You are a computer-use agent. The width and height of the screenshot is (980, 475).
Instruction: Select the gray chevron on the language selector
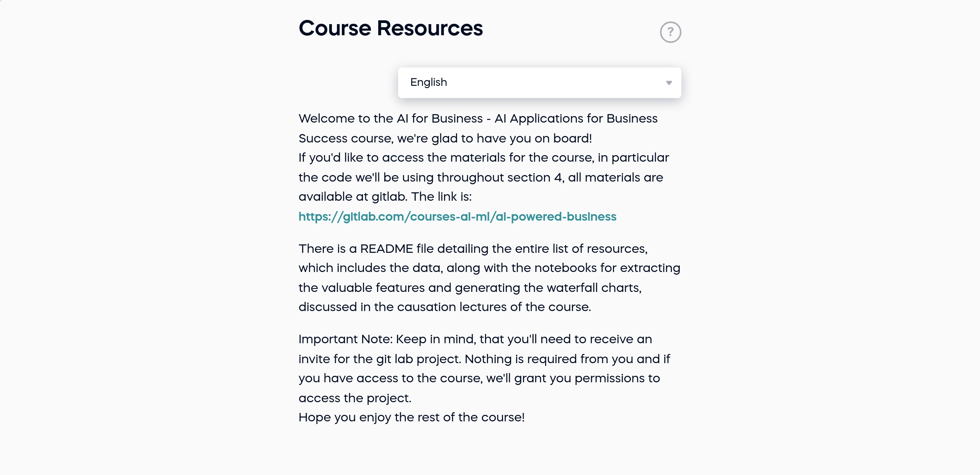pos(669,82)
